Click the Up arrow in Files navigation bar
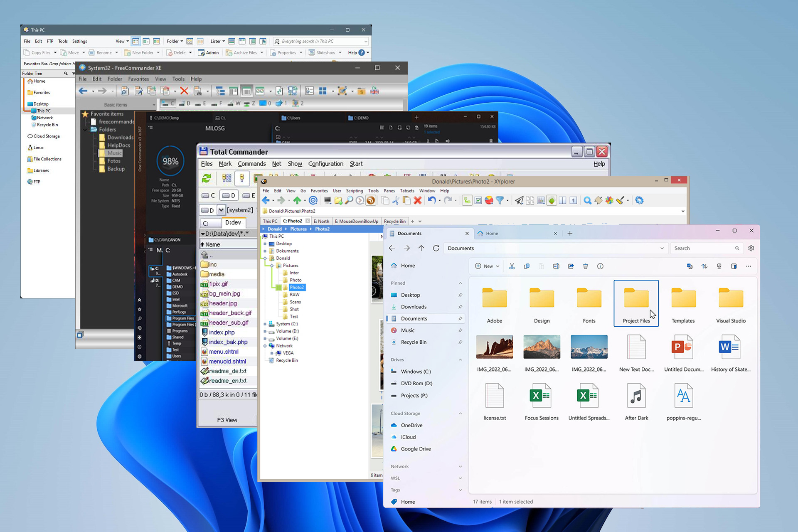Screen dimensions: 798x532 421,248
